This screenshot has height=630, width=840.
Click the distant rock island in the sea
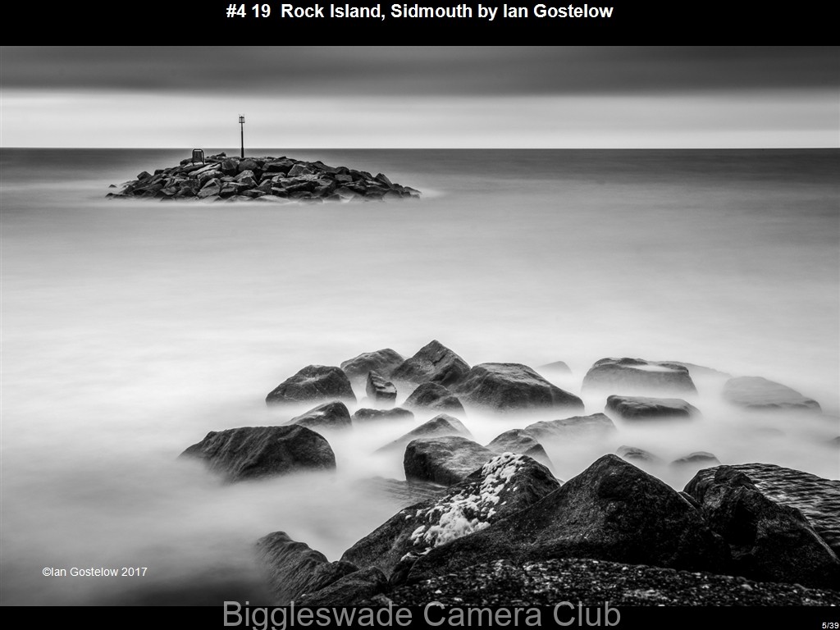coord(262,177)
